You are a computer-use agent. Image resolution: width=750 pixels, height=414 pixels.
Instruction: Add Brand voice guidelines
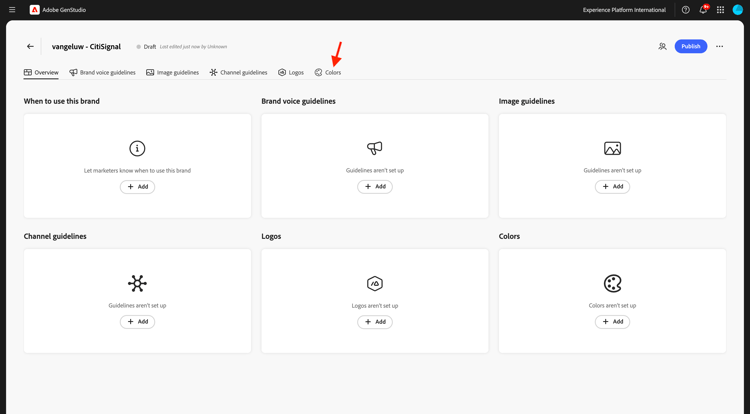[x=375, y=187]
